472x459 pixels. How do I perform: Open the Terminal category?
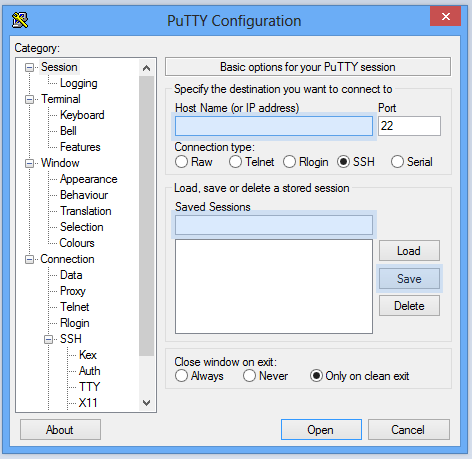tap(61, 99)
